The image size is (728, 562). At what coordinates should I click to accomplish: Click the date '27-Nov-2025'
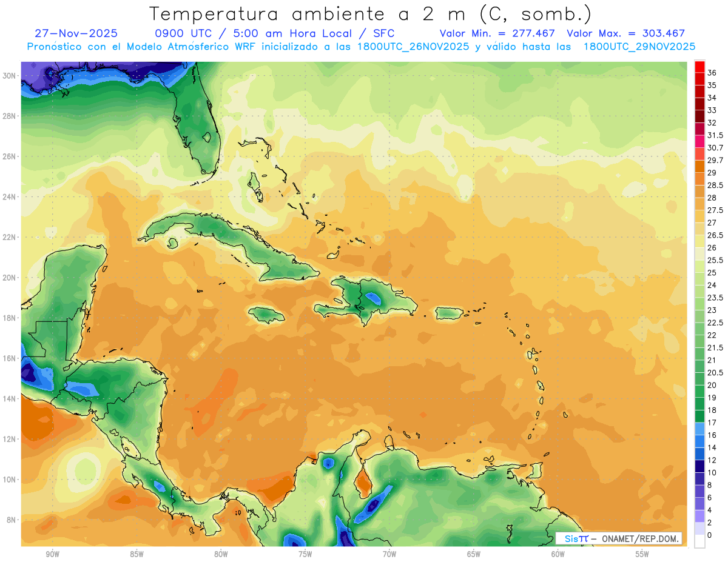[x=76, y=33]
